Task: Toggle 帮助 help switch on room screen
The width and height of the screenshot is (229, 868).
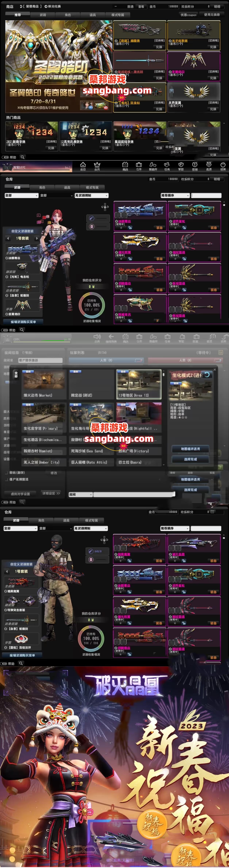Action: pyautogui.click(x=5, y=502)
